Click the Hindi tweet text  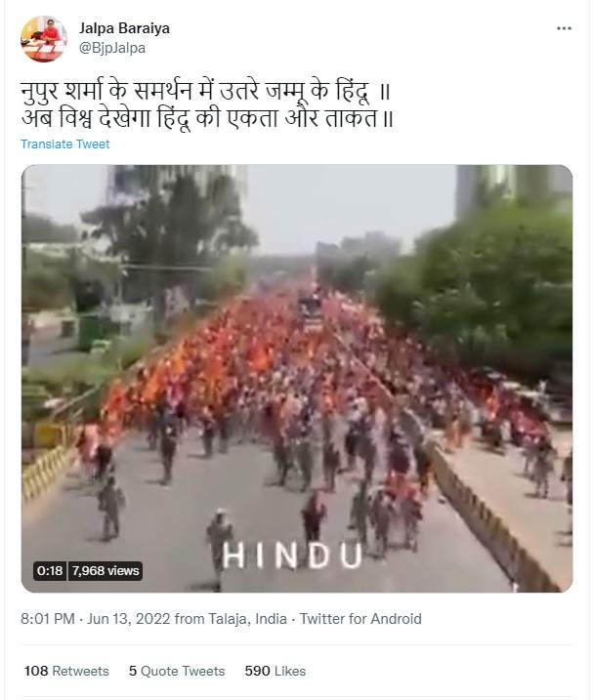pyautogui.click(x=207, y=105)
